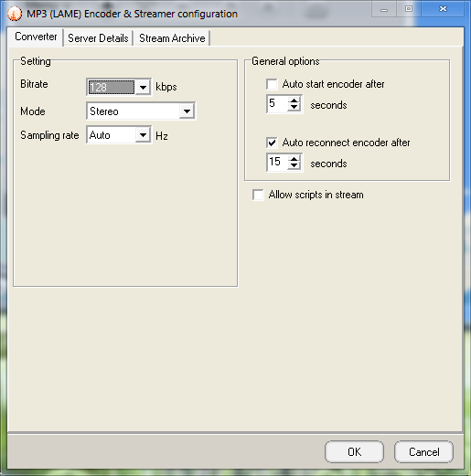Click the 'Bitrate' label
The width and height of the screenshot is (471, 476).
pyautogui.click(x=34, y=84)
